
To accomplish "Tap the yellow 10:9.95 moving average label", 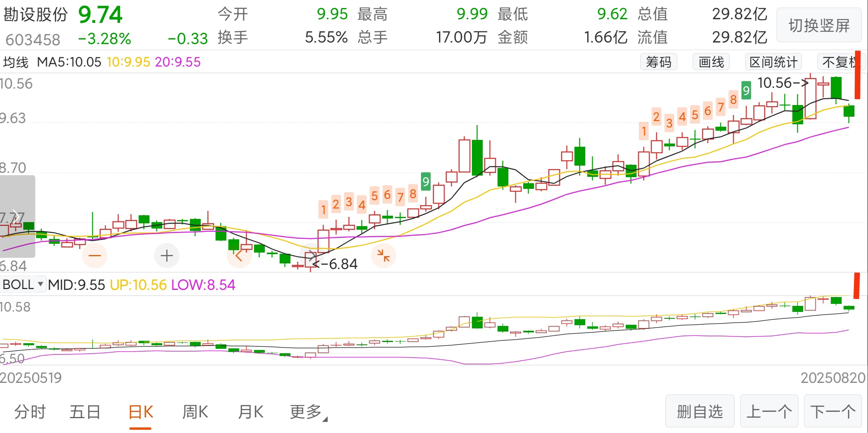I will (128, 62).
